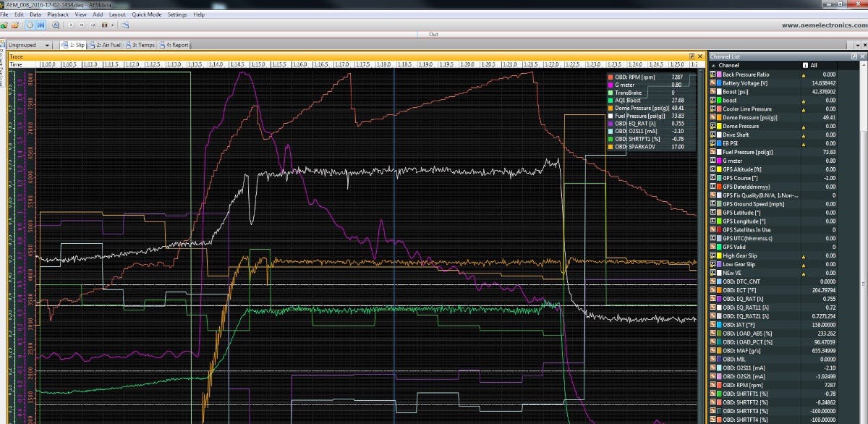Click the layout windows icon in toolbar
The height and width of the screenshot is (424, 868).
click(125, 25)
